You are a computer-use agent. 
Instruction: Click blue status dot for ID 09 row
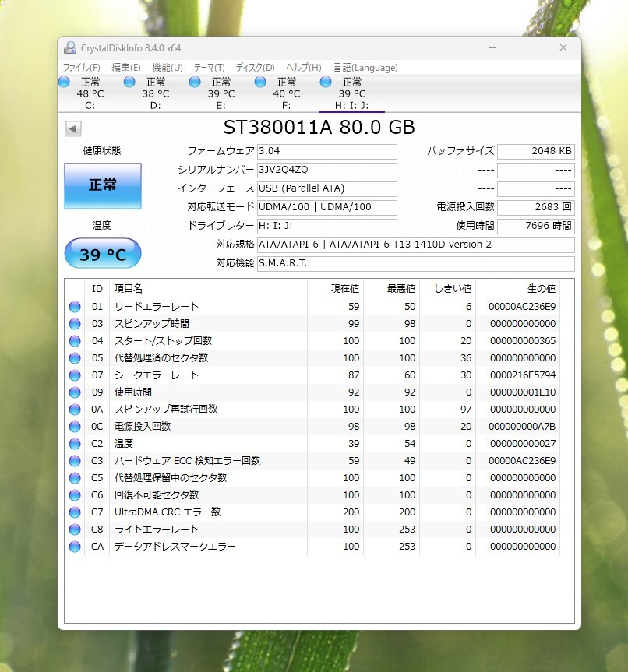[x=75, y=392]
